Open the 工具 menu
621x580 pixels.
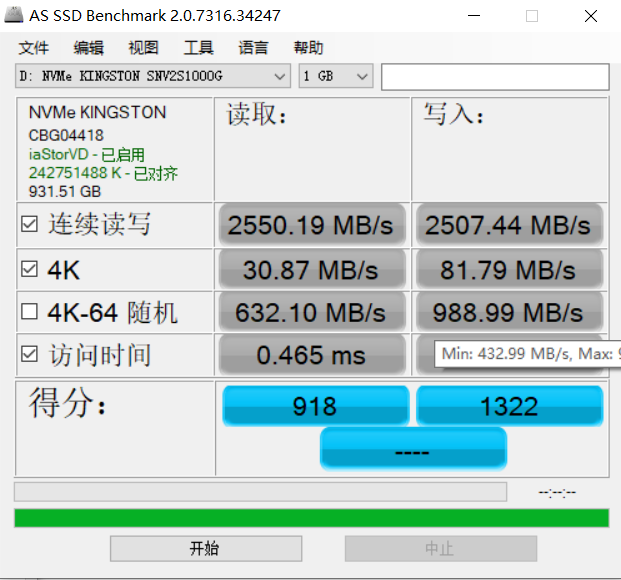pos(198,48)
